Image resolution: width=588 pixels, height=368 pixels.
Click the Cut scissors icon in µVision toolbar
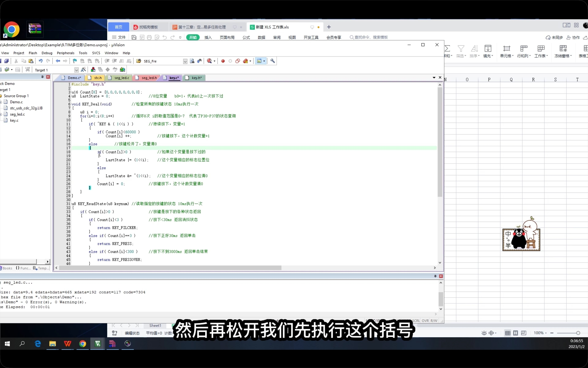16,61
